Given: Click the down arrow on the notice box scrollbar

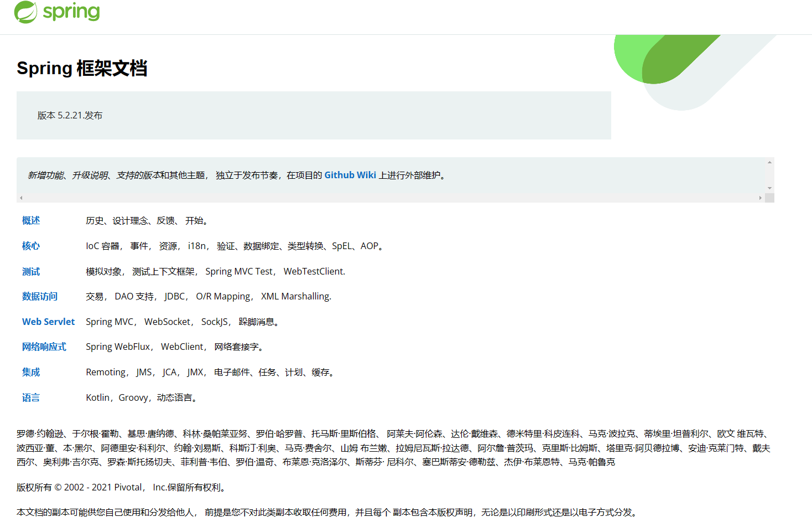Looking at the screenshot, I should coord(769,188).
